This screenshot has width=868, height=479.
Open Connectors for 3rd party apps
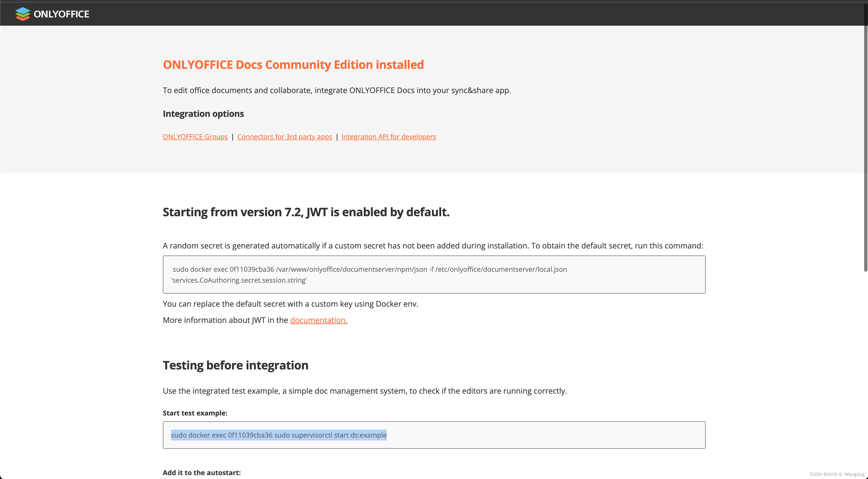tap(284, 136)
